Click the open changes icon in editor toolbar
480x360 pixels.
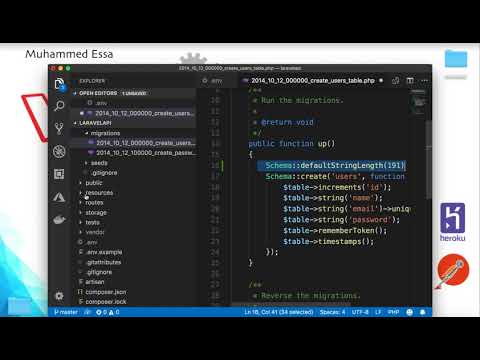[396, 80]
